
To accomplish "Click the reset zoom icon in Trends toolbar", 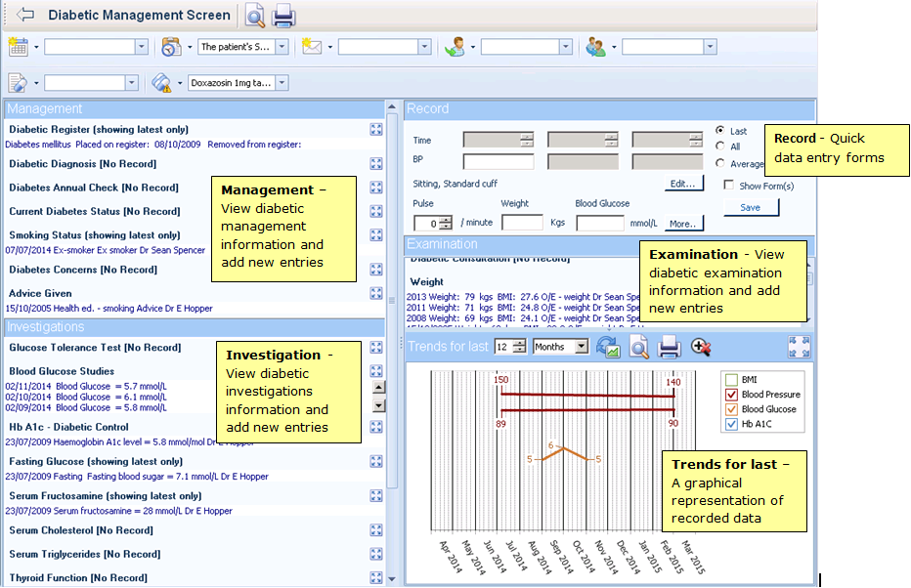I will click(701, 347).
